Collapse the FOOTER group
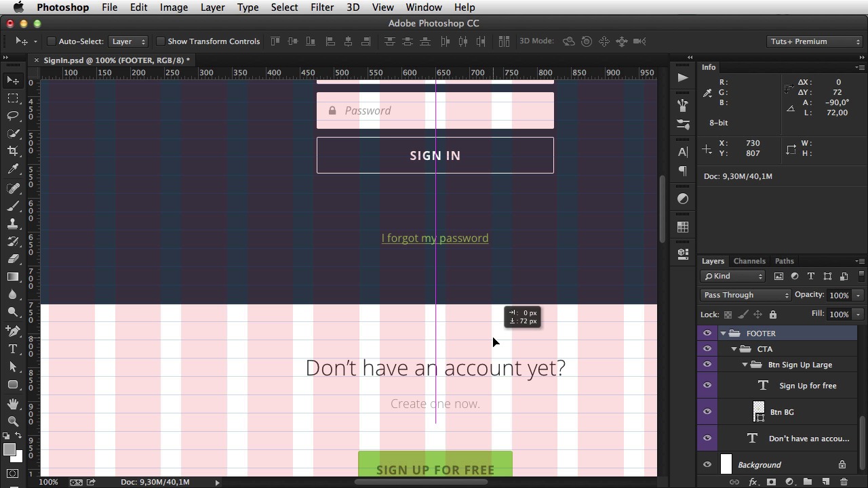This screenshot has width=868, height=488. pos(723,333)
